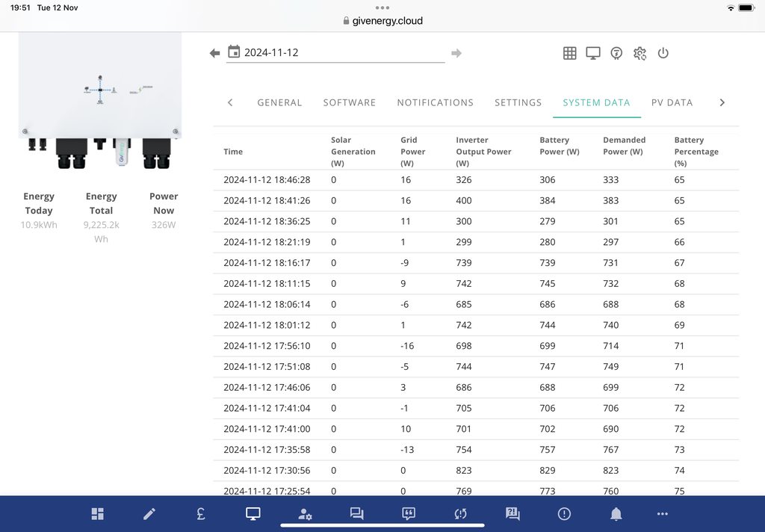This screenshot has height=532, width=765.
Task: Advance to next day with right arrow
Action: (456, 53)
